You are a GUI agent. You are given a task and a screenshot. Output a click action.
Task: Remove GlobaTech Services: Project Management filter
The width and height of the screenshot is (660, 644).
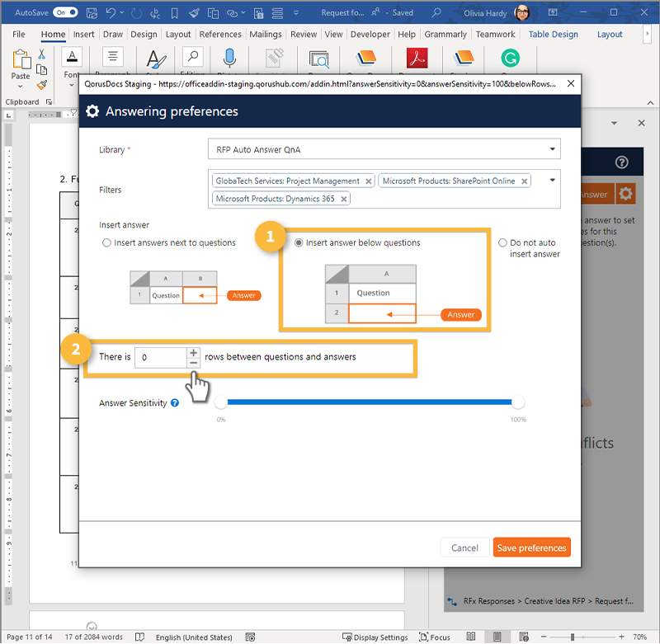click(368, 181)
